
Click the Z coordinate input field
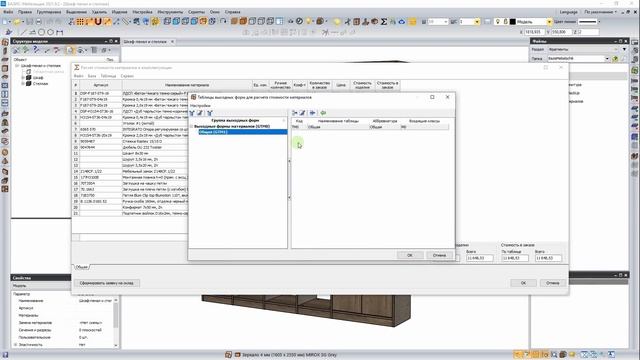pos(588,32)
